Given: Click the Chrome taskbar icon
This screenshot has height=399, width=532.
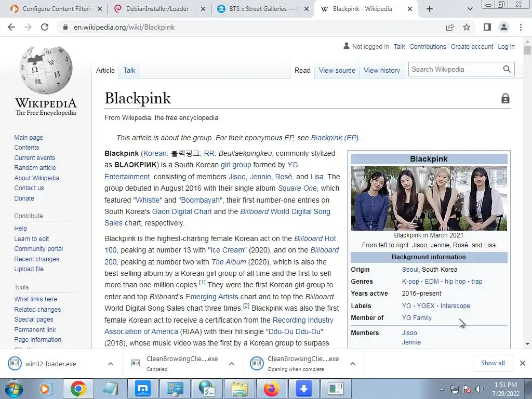Looking at the screenshot, I should click(x=78, y=389).
